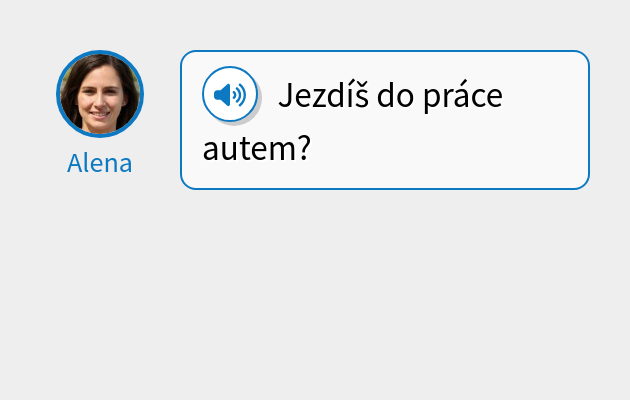The image size is (630, 400).
Task: Click the blank space right of 'autem?'
Action: [x=446, y=149]
